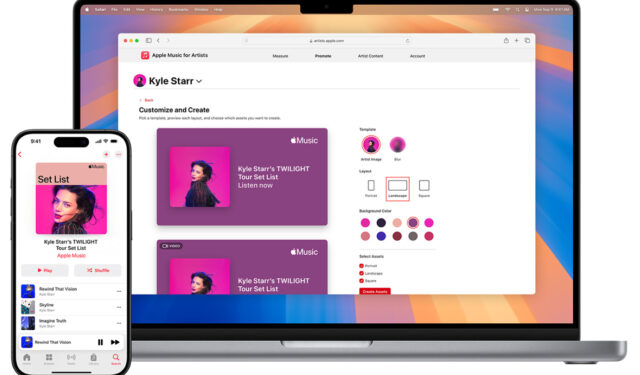
Task: Choose the dark navy background color swatch
Action: pyautogui.click(x=381, y=222)
